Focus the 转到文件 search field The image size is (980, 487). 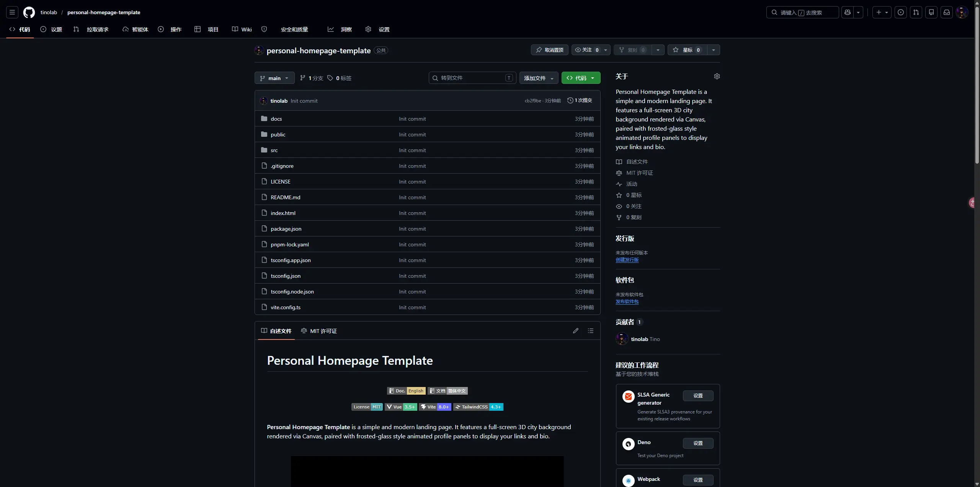[472, 78]
